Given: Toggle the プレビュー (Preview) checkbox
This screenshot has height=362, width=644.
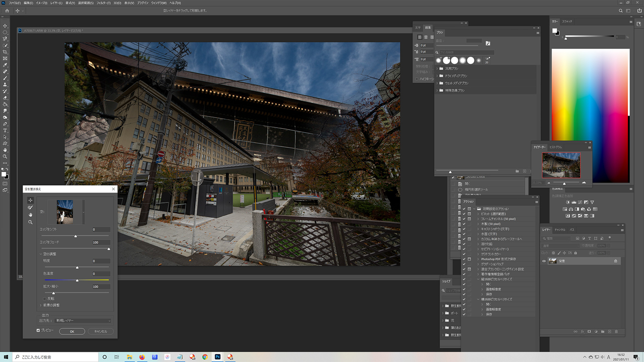Looking at the screenshot, I should [x=38, y=330].
